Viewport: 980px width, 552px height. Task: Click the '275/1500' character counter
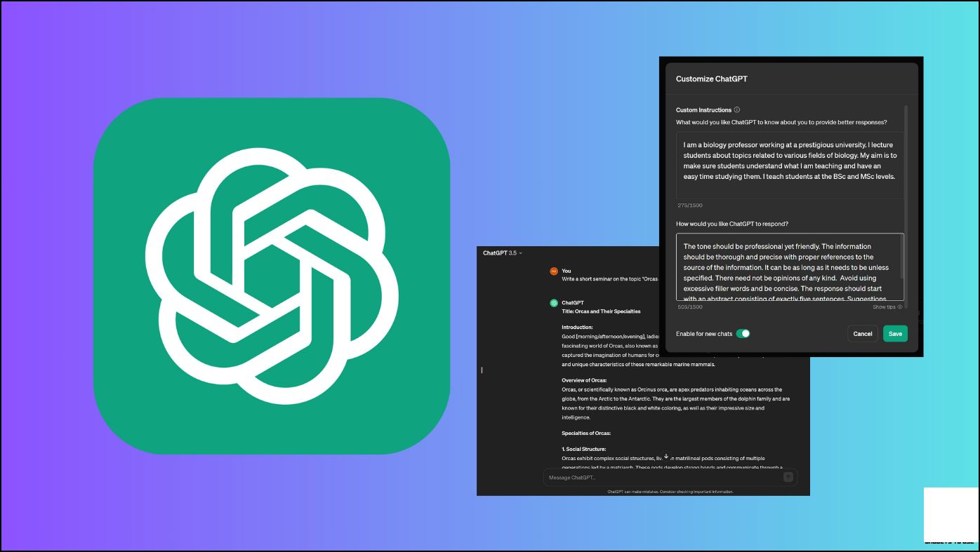(x=689, y=206)
